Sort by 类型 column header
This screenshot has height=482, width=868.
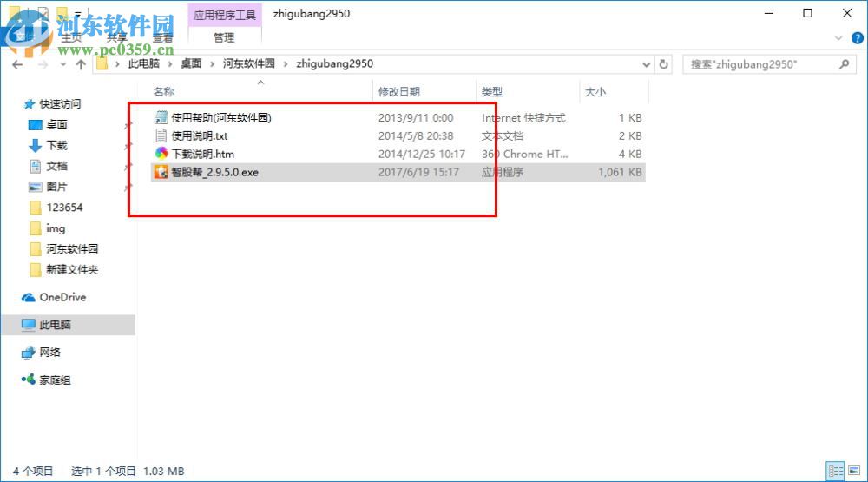[x=491, y=91]
